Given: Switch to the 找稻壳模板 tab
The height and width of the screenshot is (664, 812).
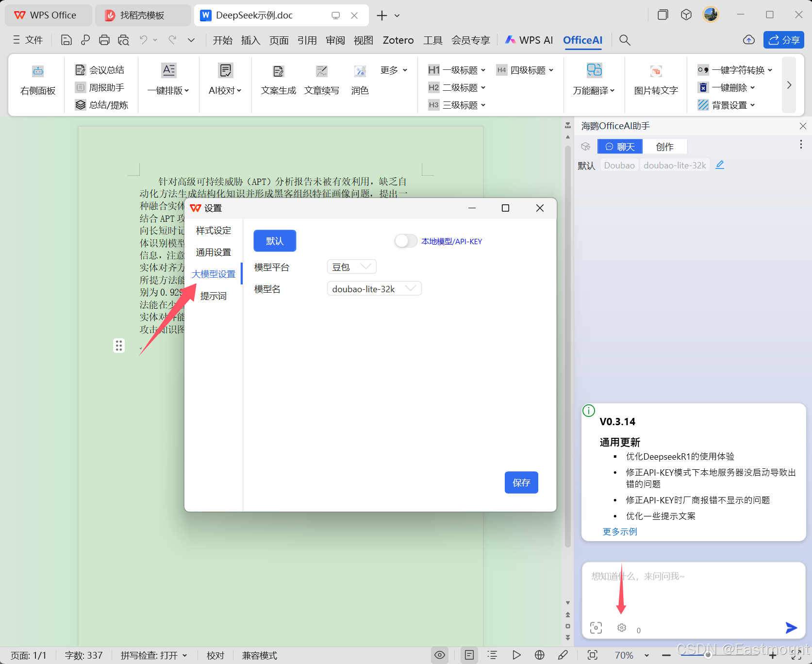Looking at the screenshot, I should pyautogui.click(x=142, y=15).
